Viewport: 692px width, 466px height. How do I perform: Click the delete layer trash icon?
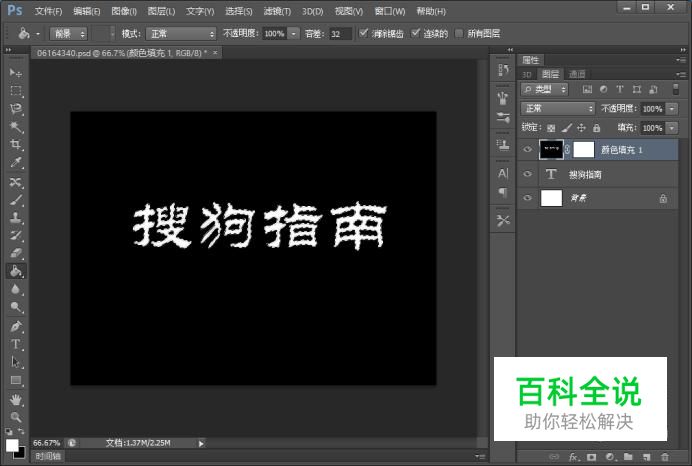tap(665, 457)
